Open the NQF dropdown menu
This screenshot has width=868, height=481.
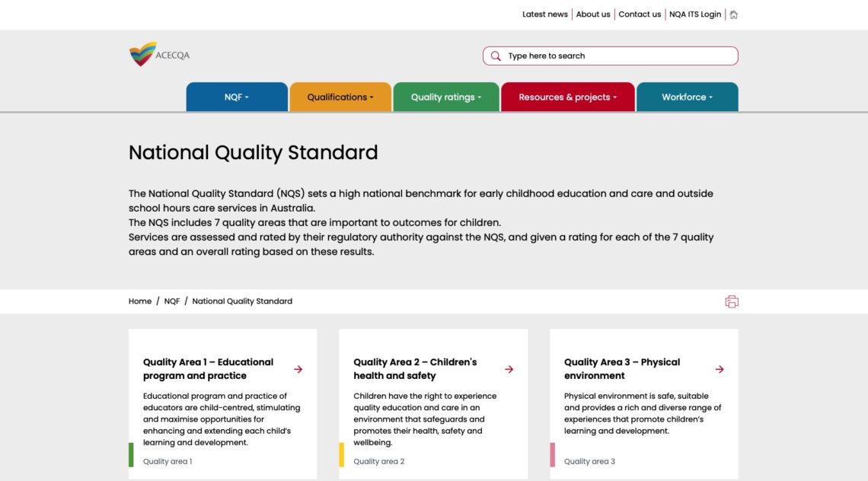tap(236, 97)
